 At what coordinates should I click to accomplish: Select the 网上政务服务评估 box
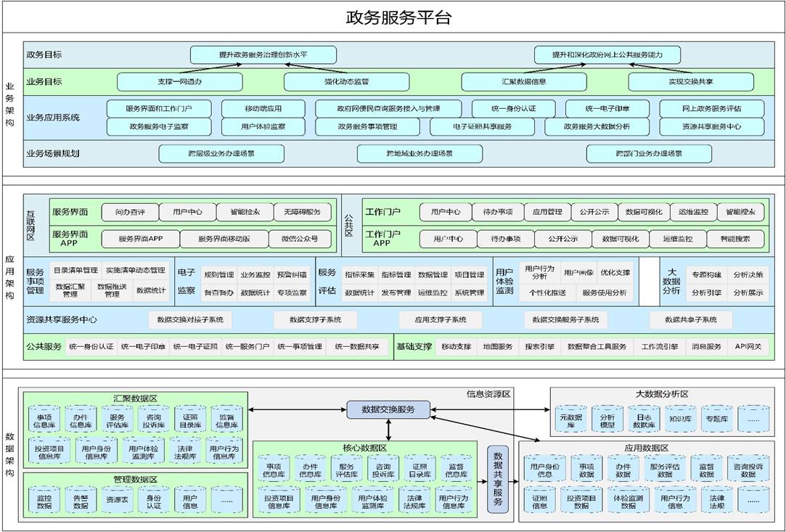click(712, 108)
